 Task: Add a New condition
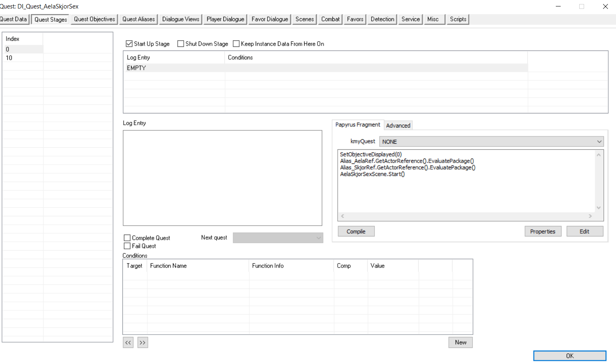coord(460,342)
